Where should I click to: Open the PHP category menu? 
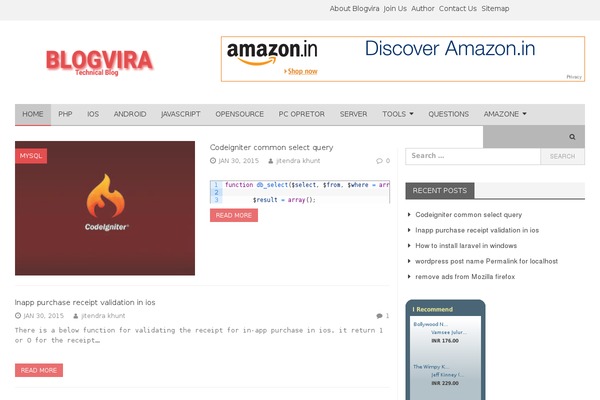pyautogui.click(x=65, y=114)
